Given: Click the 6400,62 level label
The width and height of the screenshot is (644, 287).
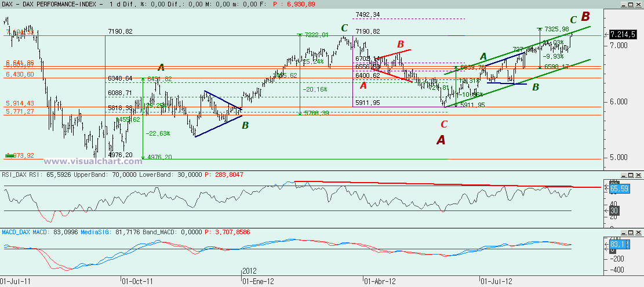Looking at the screenshot, I should click(x=368, y=75).
